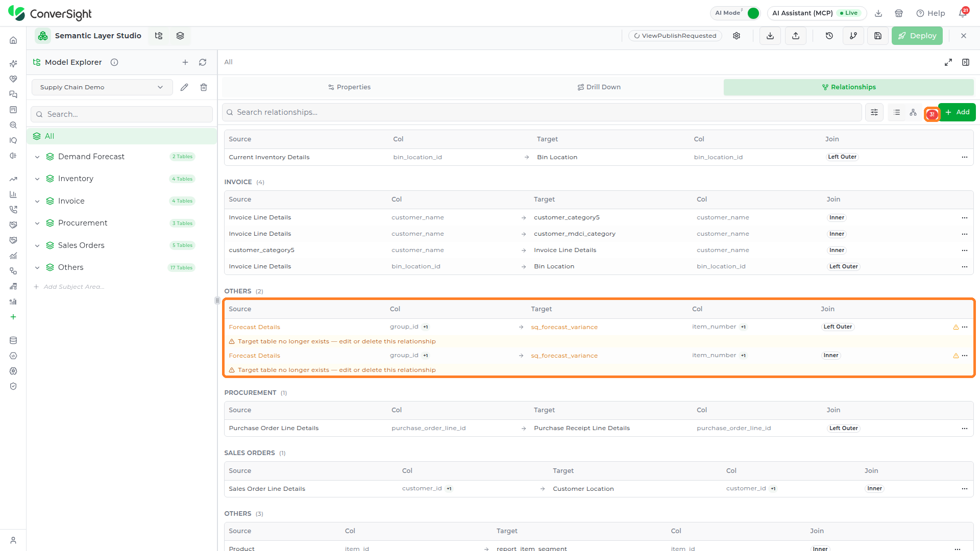Click the Add relationship button
980x551 pixels.
[x=957, y=112]
